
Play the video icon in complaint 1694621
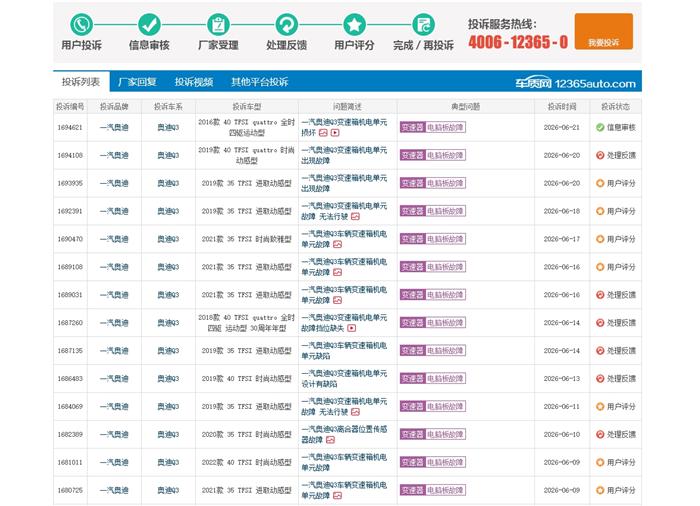click(335, 133)
